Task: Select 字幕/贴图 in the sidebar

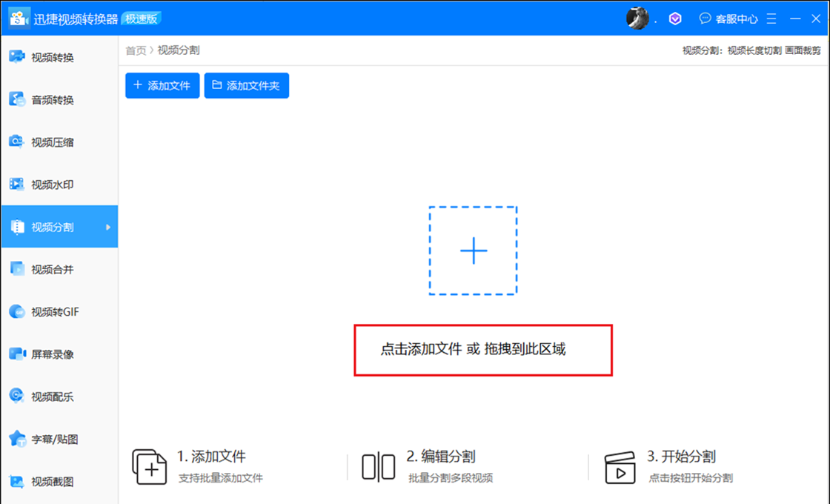Action: [54, 440]
